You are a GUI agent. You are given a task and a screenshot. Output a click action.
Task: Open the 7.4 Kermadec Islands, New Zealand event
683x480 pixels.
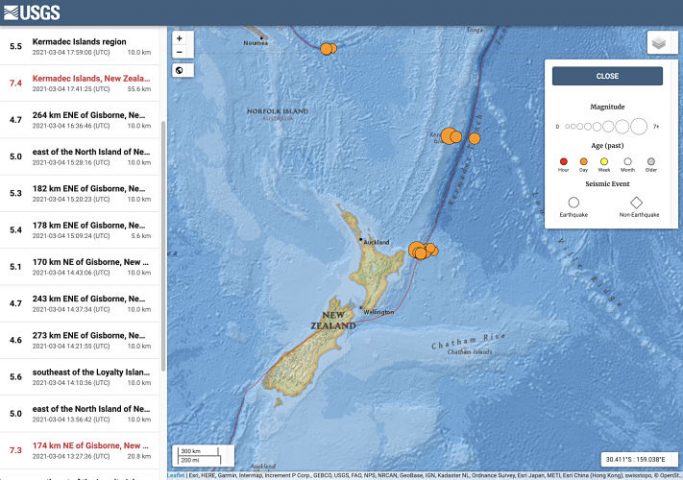[x=80, y=83]
